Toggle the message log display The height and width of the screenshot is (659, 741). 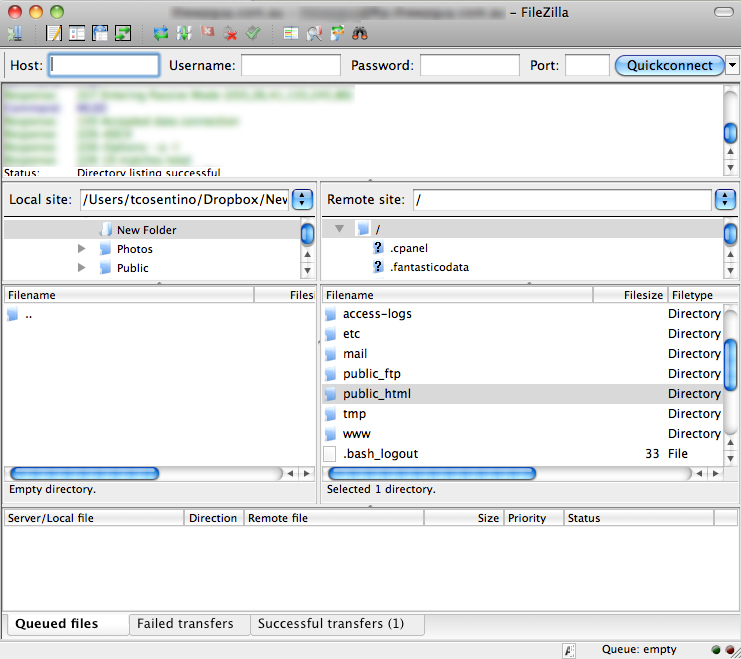(x=54, y=34)
